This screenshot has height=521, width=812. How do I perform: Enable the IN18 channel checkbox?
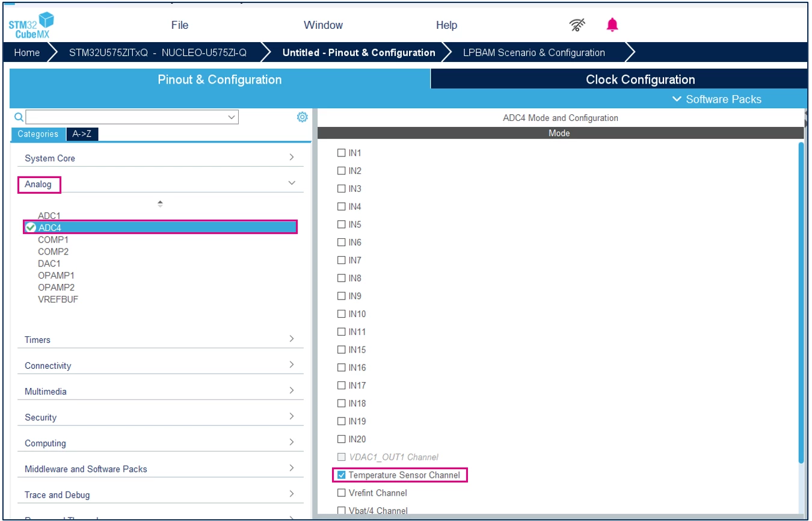(342, 404)
